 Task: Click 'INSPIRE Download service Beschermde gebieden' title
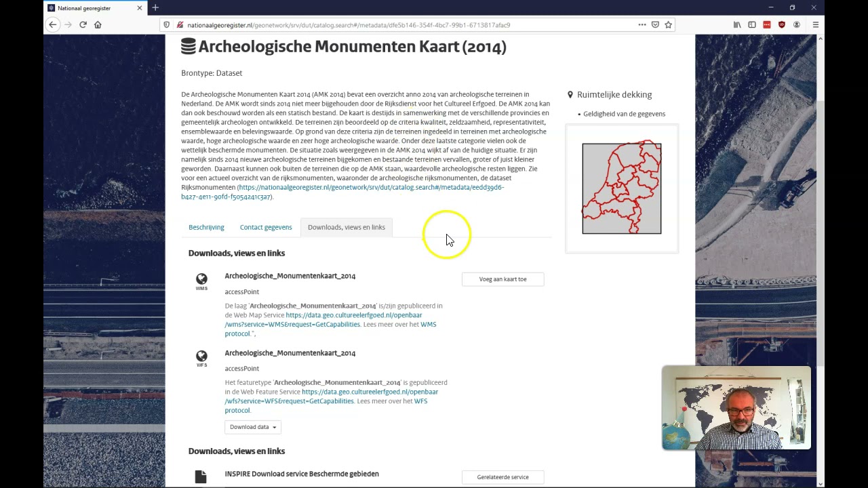coord(302,474)
